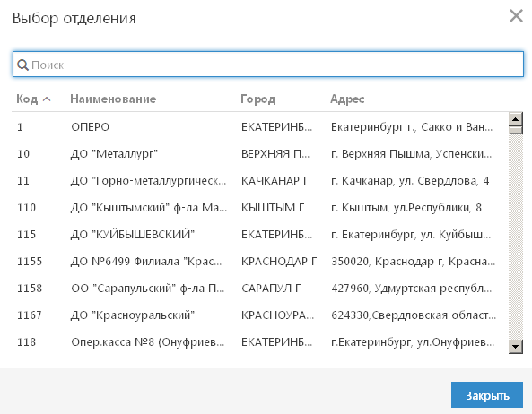Choose the Качканар branch with code 11
Viewport: 532px width, 414px height.
(260, 181)
